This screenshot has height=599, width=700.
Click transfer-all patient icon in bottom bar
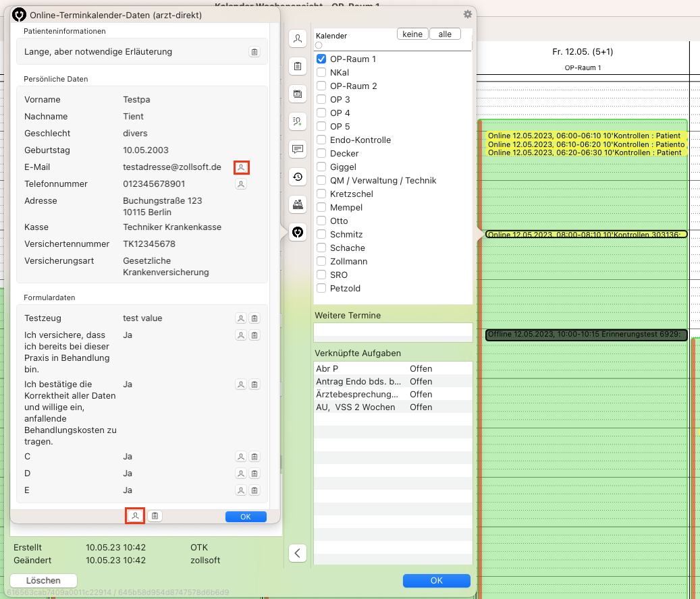(135, 516)
